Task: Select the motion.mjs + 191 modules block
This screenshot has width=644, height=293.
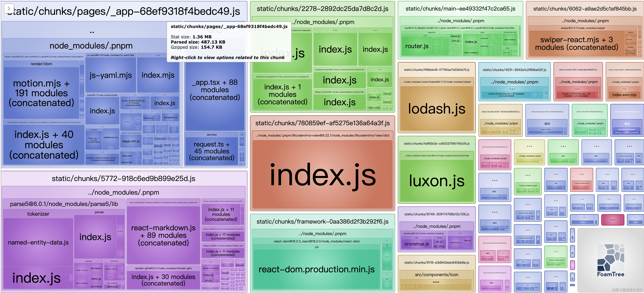Action: 41,93
